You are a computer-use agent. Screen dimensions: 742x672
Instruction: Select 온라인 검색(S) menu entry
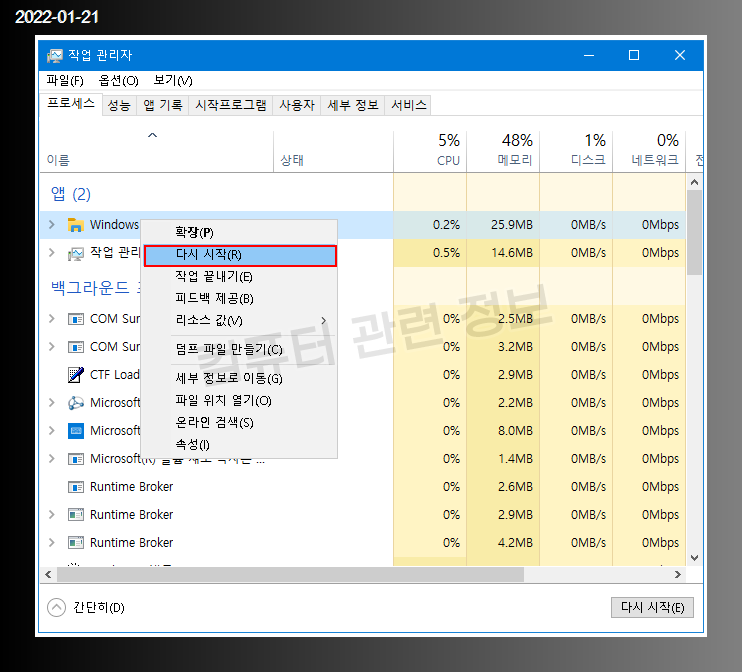point(240,423)
